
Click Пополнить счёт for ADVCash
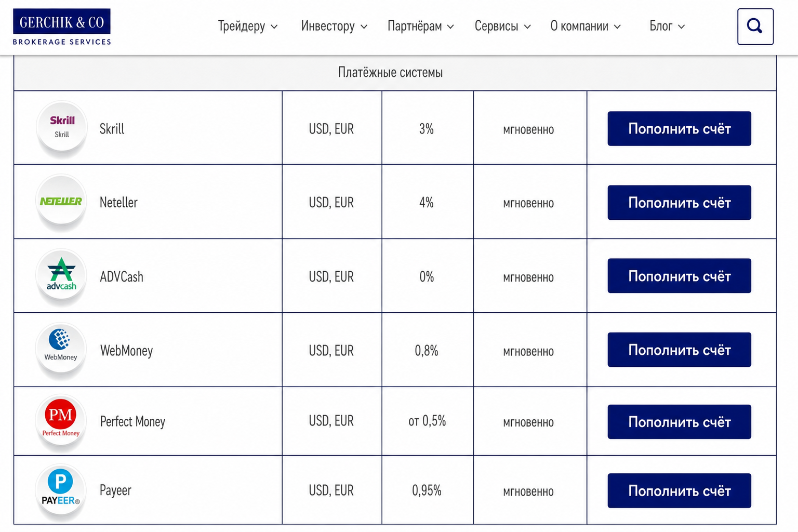(x=679, y=276)
